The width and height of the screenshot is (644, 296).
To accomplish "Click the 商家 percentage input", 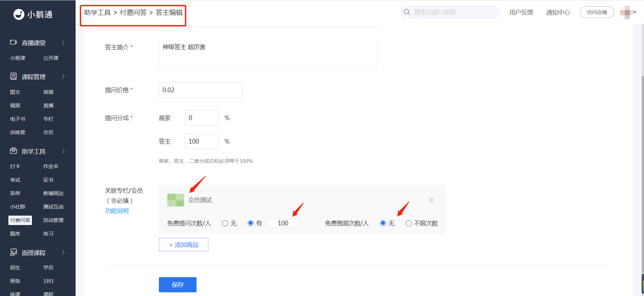I will pos(202,118).
